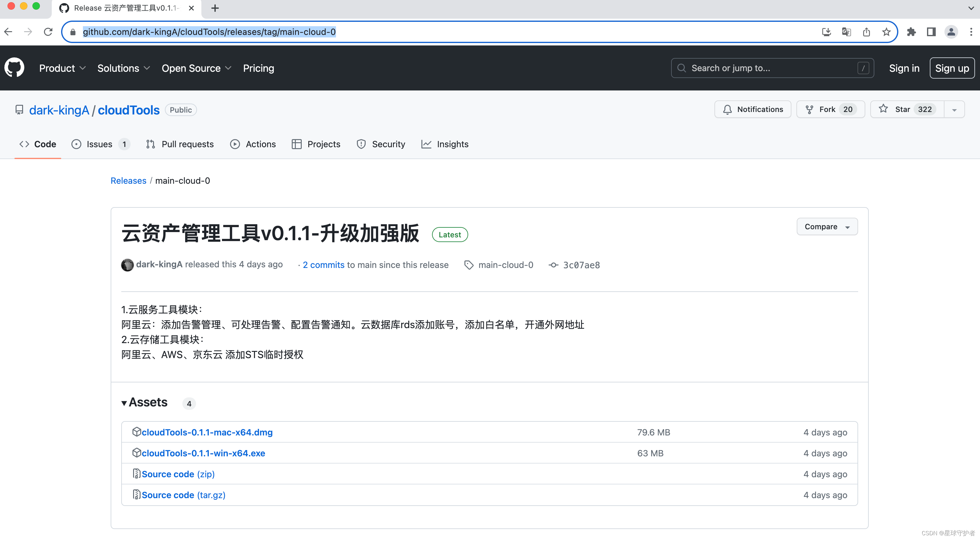This screenshot has width=980, height=539.
Task: Click the share page icon in address bar
Action: [866, 32]
